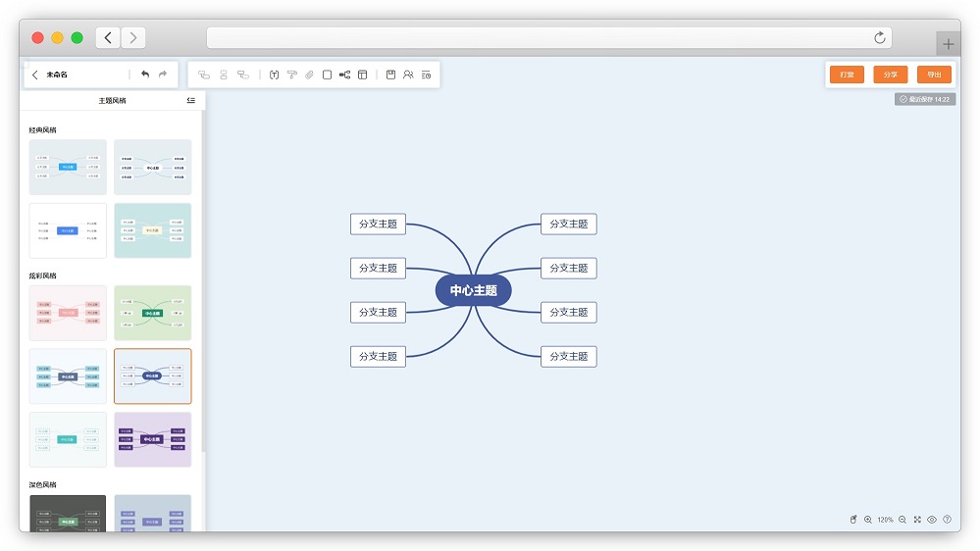Screen dimensions: 980x551
Task: Collapse the 主题风格 side panel
Action: pos(190,100)
